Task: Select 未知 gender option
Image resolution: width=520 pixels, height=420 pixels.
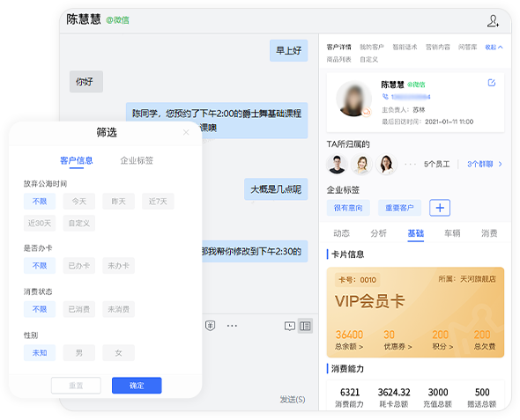Action: [x=40, y=353]
